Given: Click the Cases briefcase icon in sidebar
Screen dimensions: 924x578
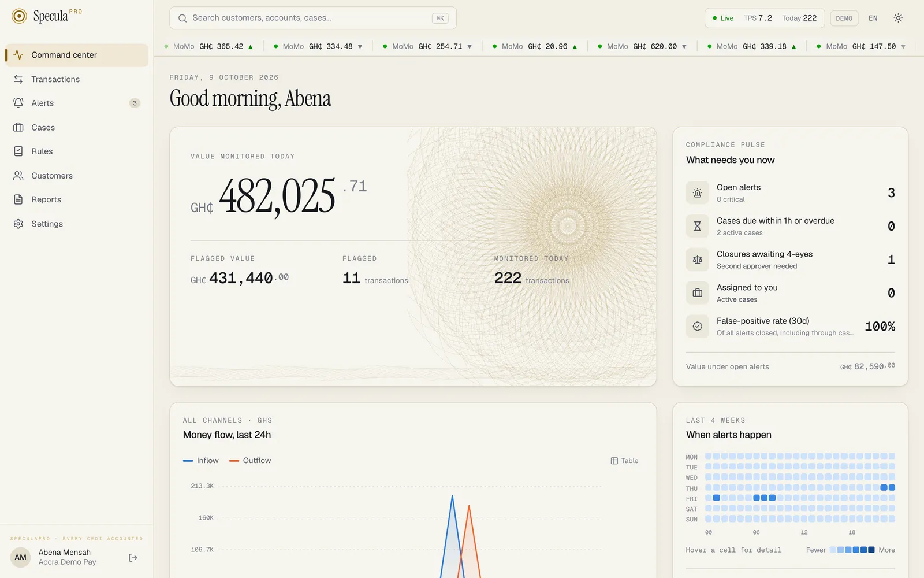Looking at the screenshot, I should (x=18, y=127).
